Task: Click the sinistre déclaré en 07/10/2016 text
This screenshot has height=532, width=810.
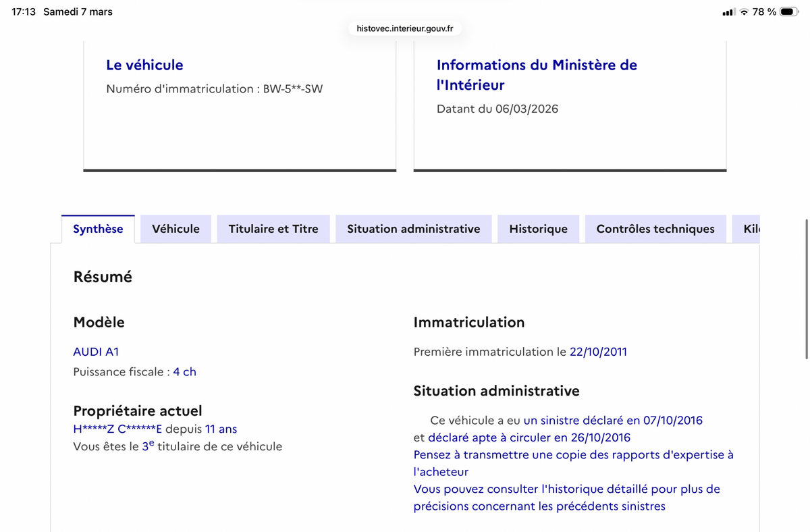Action: click(613, 421)
